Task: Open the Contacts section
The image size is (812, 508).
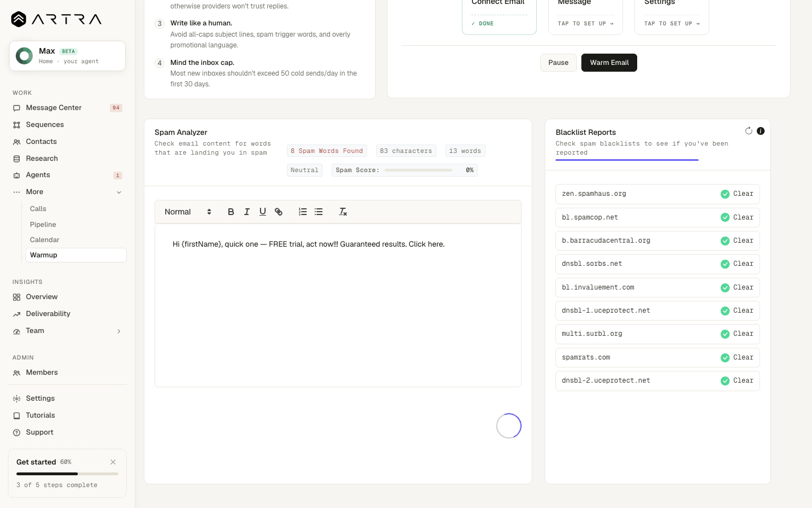Action: pyautogui.click(x=67, y=142)
